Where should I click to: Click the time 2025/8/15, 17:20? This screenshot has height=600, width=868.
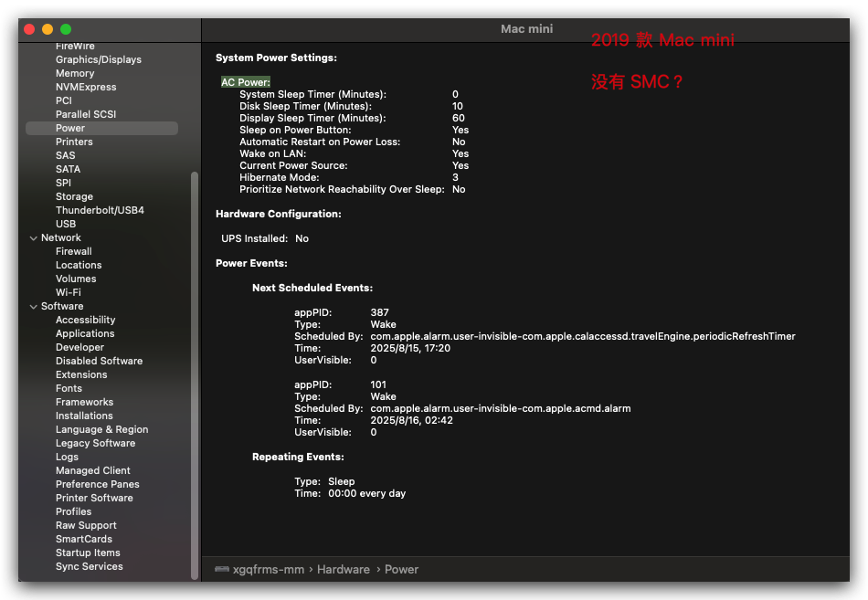coord(410,348)
